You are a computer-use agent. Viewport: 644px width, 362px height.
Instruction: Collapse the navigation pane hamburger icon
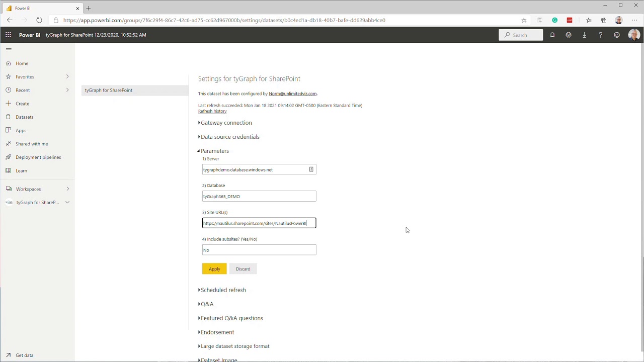point(9,50)
